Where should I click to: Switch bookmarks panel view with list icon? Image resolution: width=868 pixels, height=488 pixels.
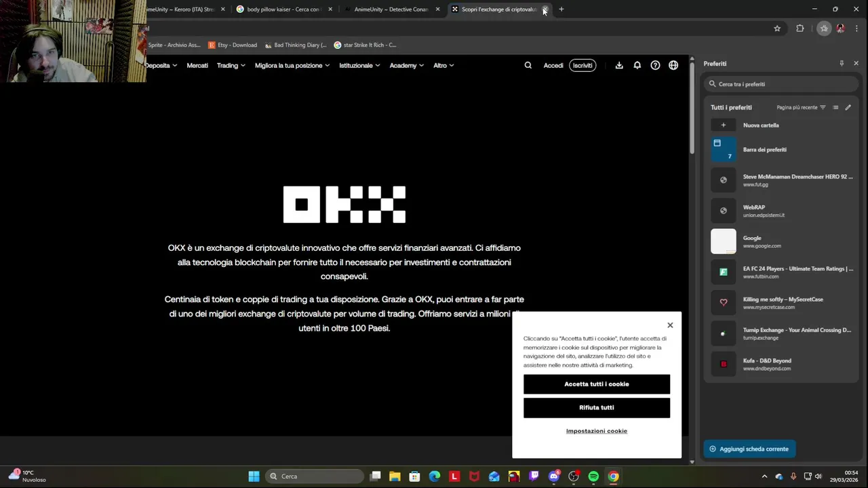tap(835, 107)
